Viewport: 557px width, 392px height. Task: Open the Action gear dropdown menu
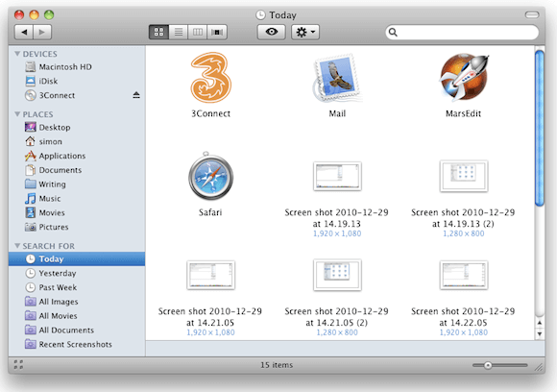[x=305, y=32]
